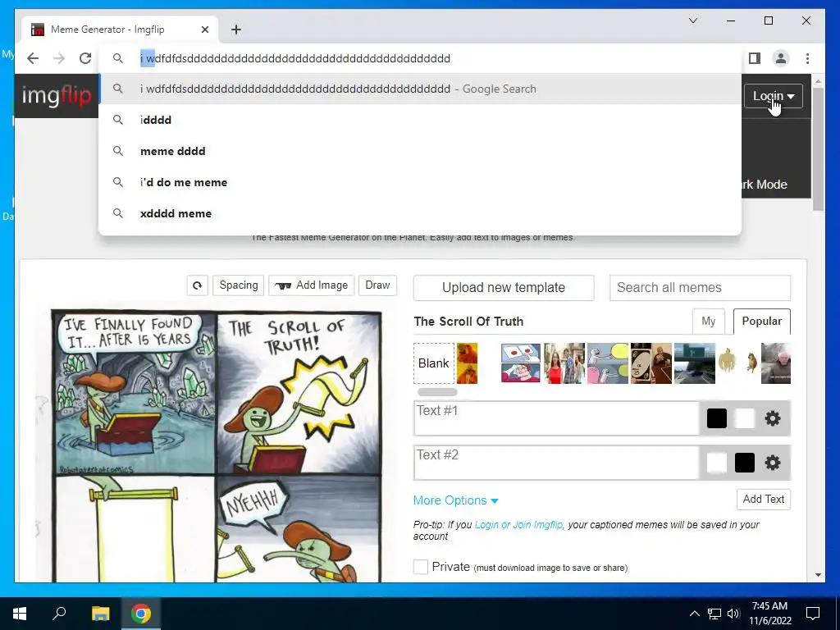Click the Text #2 input box
This screenshot has height=630, width=840.
coord(557,463)
